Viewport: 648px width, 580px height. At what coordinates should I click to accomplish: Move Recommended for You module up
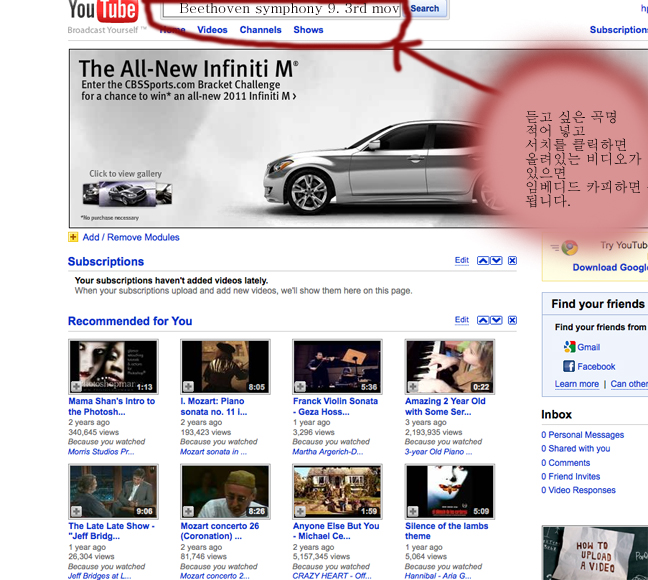click(x=483, y=320)
